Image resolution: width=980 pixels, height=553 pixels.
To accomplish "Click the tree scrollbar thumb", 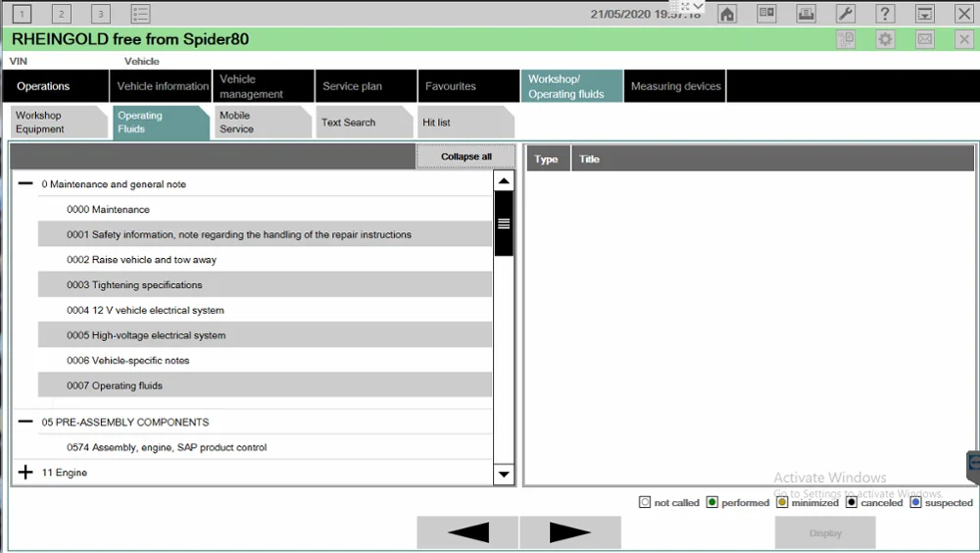I will click(504, 224).
